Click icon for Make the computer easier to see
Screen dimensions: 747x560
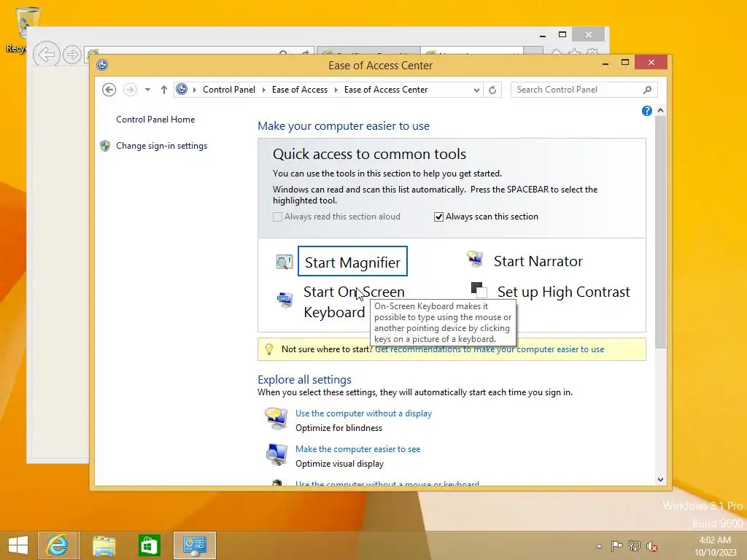coord(276,455)
